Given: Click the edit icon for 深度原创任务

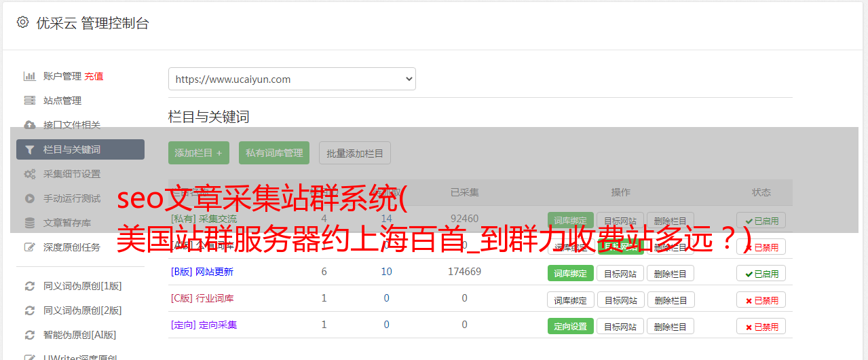Looking at the screenshot, I should click(x=29, y=247).
